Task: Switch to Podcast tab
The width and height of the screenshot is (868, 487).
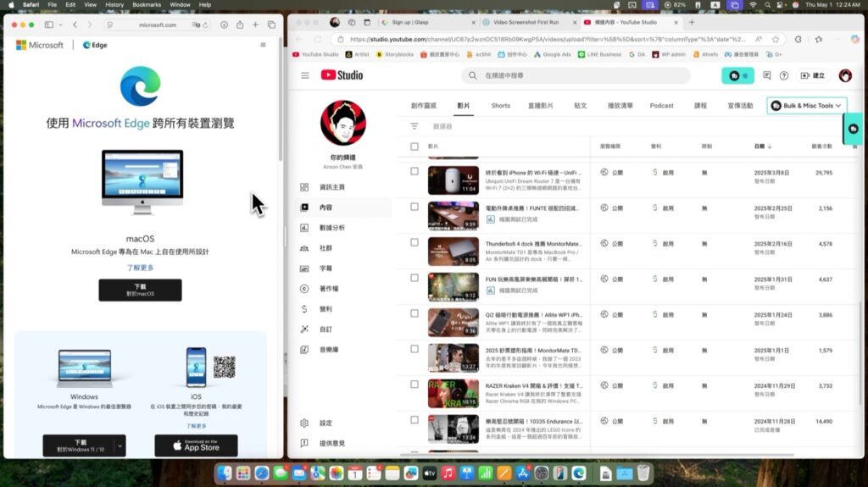Action: coord(661,106)
